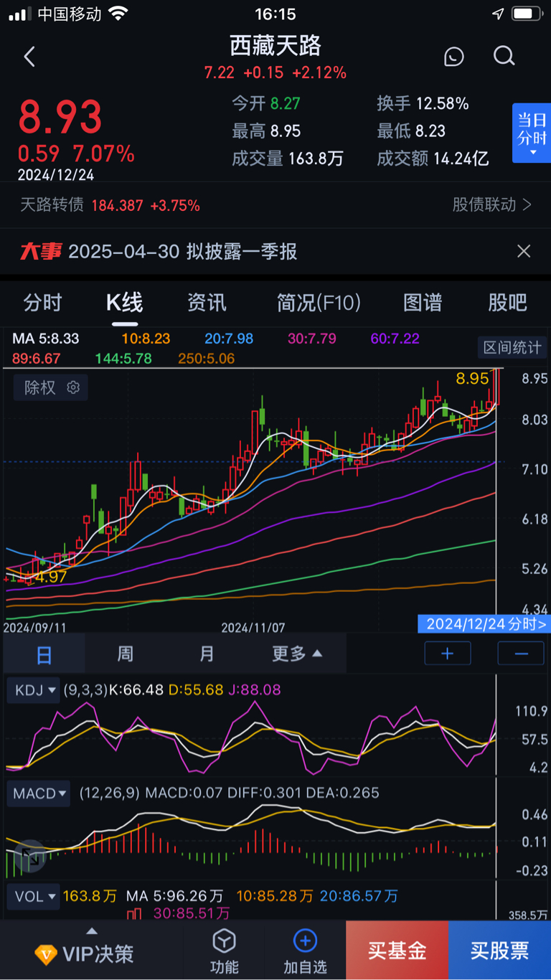Select 日 daily period
Screen dimensions: 551x980
click(x=44, y=654)
